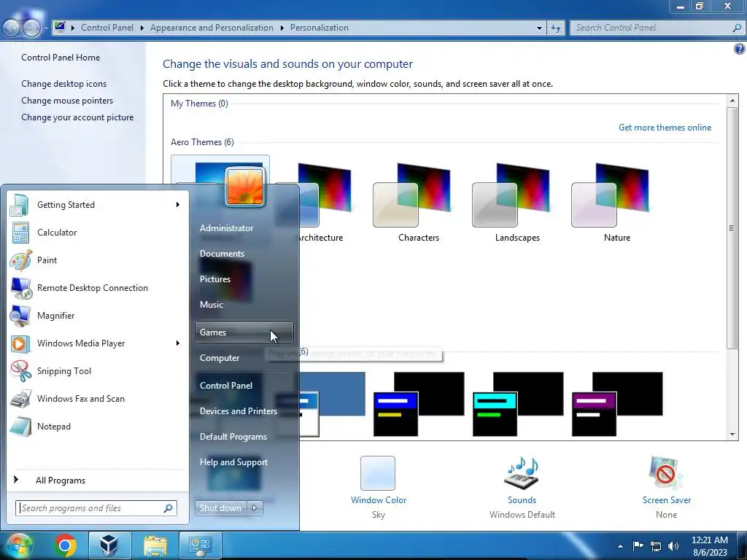Open the Sounds settings icon
Screen dimensions: 747x560
522,472
